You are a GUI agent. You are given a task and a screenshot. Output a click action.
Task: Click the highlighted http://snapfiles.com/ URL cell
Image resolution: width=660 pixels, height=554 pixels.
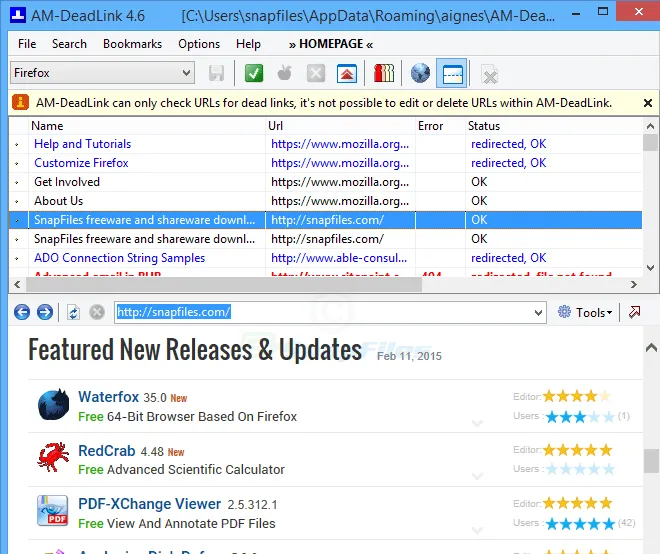(340, 220)
